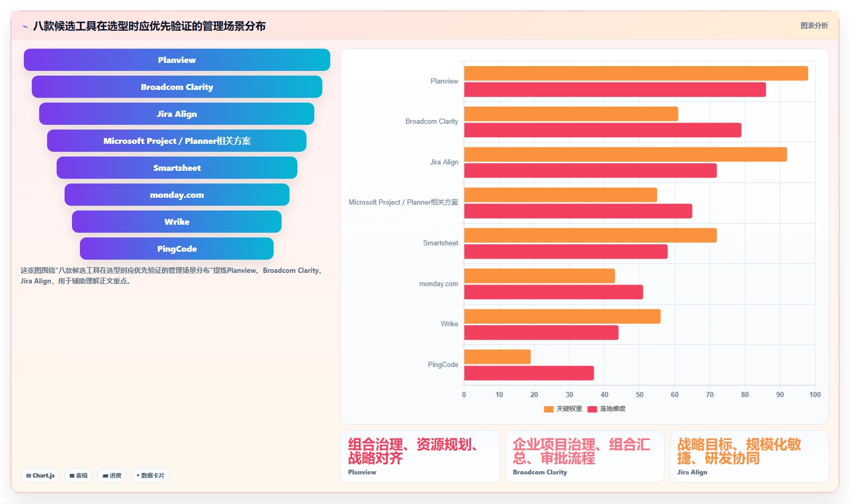The width and height of the screenshot is (850, 504).
Task: Click the Chart.js tag chip
Action: pyautogui.click(x=40, y=475)
